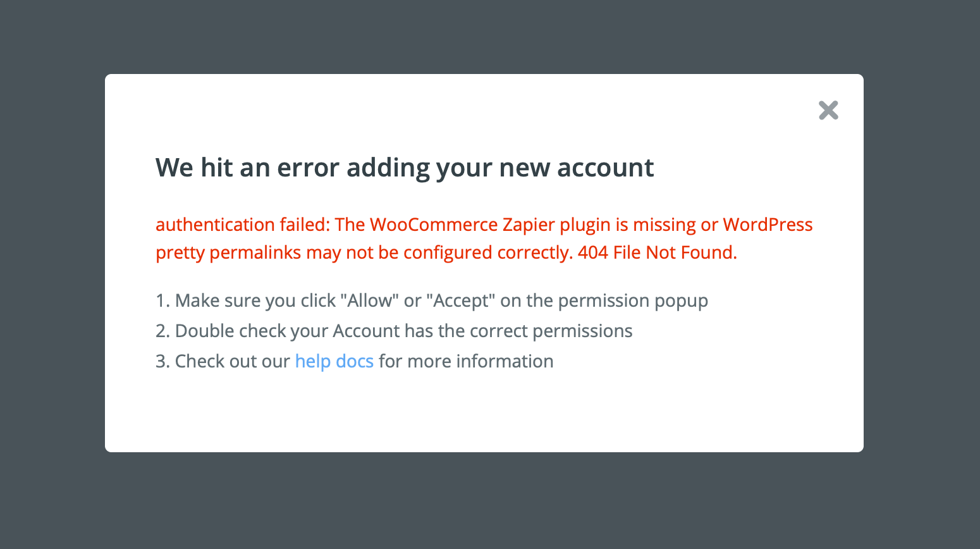Open the help docs link
The image size is (980, 549).
pos(334,361)
